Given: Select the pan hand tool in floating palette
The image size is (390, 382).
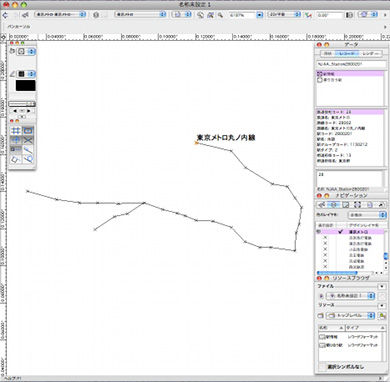Looking at the screenshot, I should 12,51.
